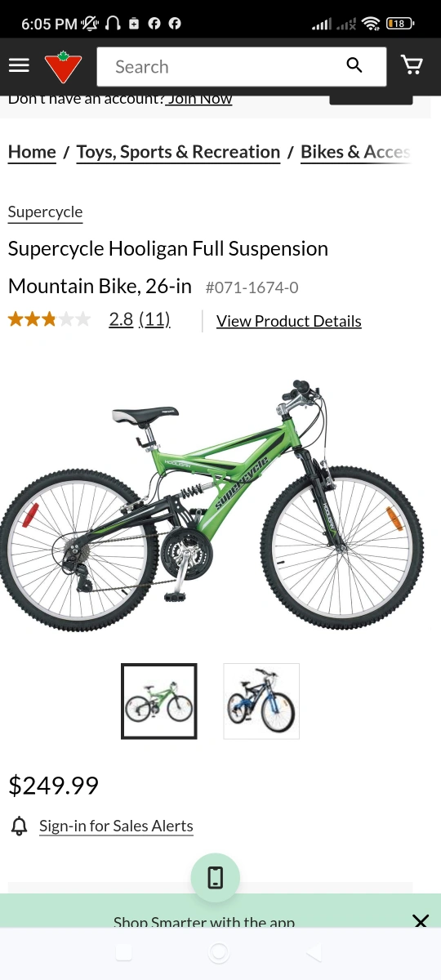Open the shopping cart

tap(412, 65)
